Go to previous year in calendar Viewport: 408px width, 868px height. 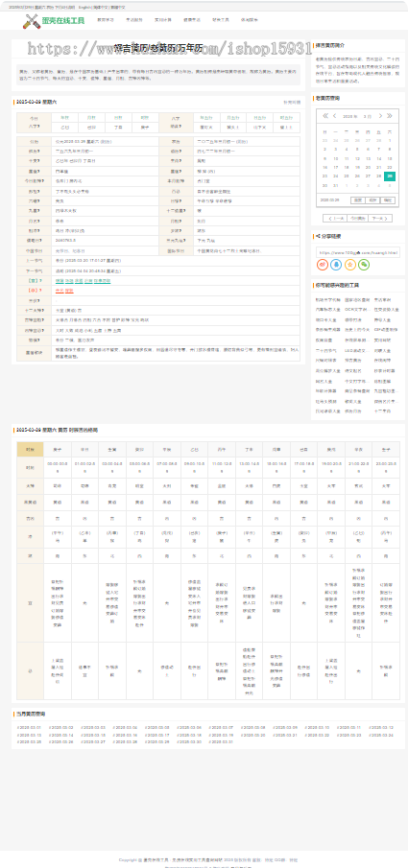(x=325, y=116)
